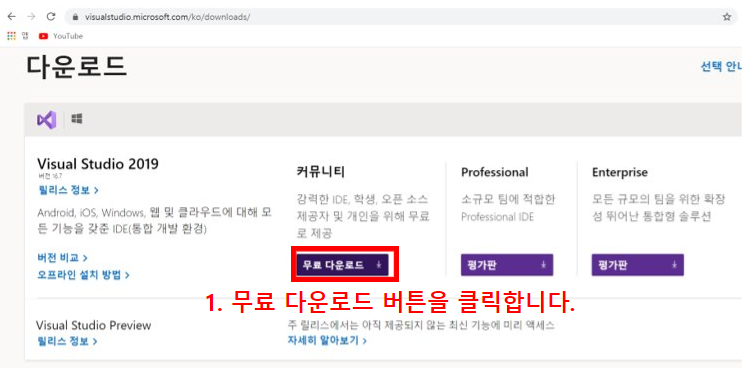Click the download arrow on Enterprise 평가판
The width and height of the screenshot is (751, 368).
click(674, 265)
